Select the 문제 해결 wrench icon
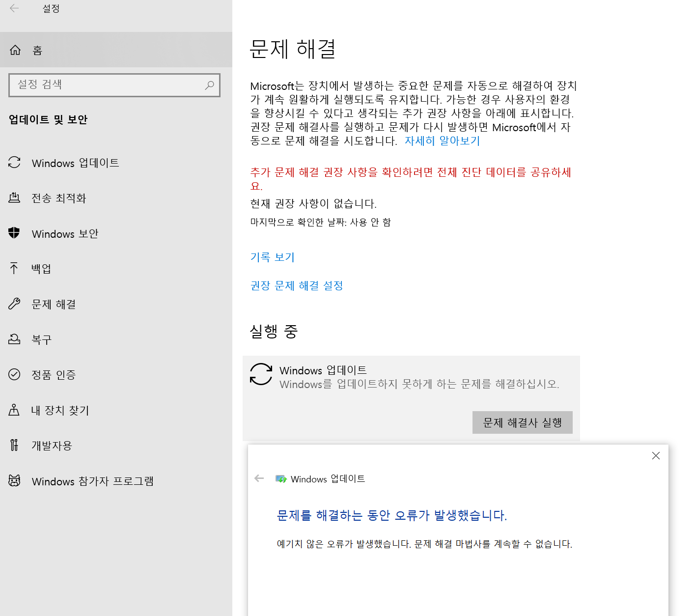695x616 pixels. [x=14, y=304]
